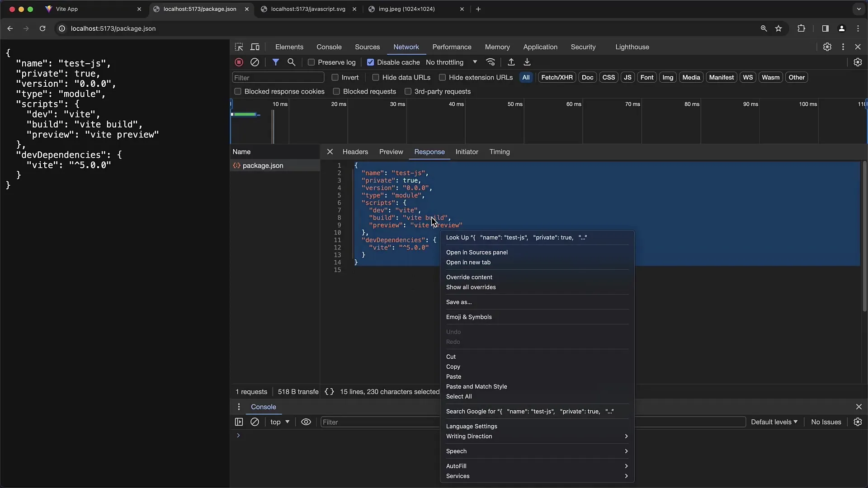
Task: Click the Clear network log icon
Action: tap(255, 62)
